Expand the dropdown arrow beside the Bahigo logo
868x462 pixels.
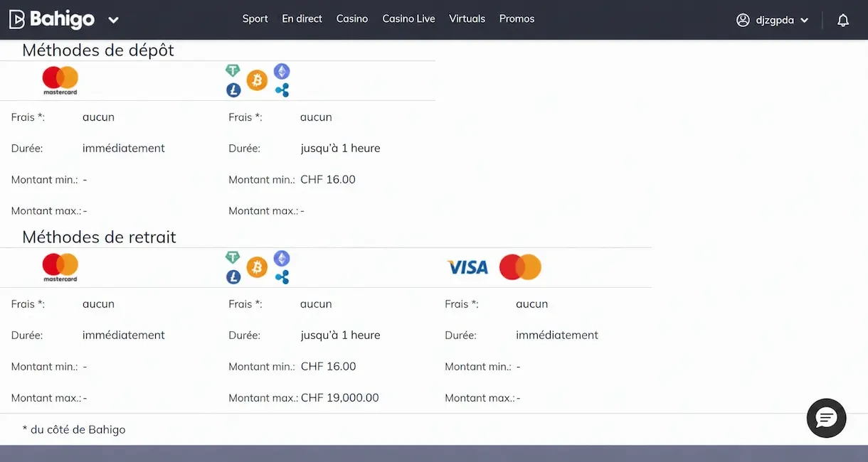pyautogui.click(x=113, y=20)
